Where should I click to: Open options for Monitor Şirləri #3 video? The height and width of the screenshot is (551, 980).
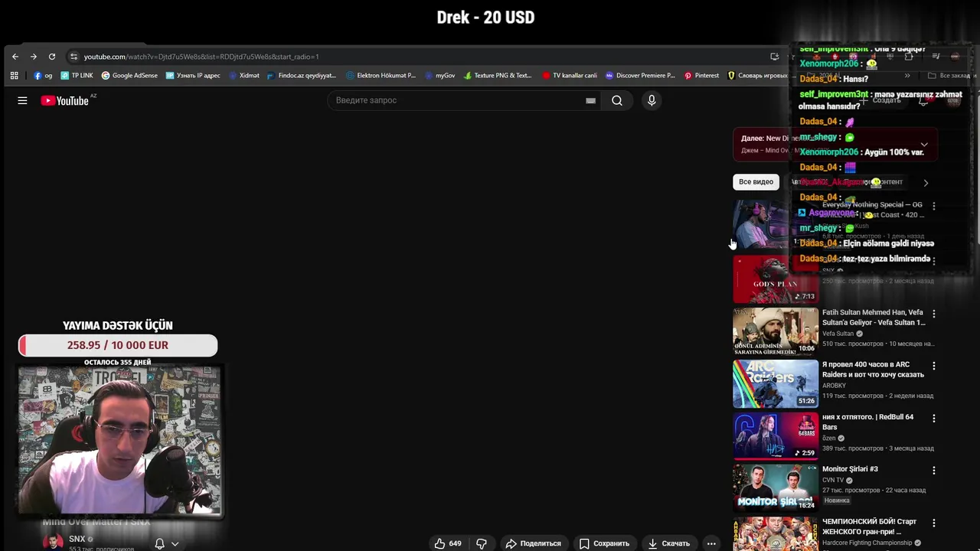tap(933, 471)
